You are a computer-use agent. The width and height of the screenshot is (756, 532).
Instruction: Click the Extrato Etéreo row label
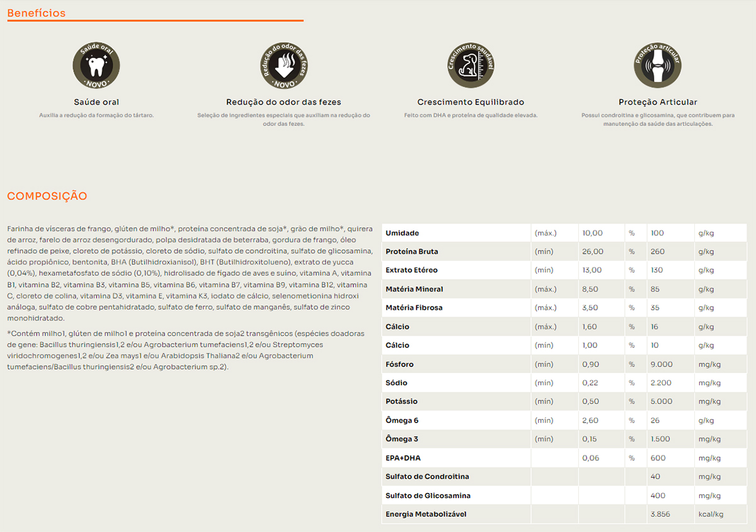(411, 270)
